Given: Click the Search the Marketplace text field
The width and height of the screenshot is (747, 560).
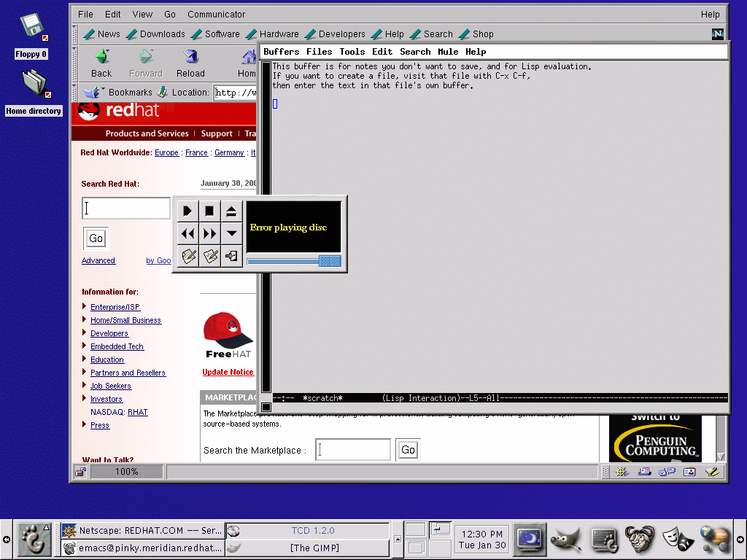Looking at the screenshot, I should tap(353, 450).
